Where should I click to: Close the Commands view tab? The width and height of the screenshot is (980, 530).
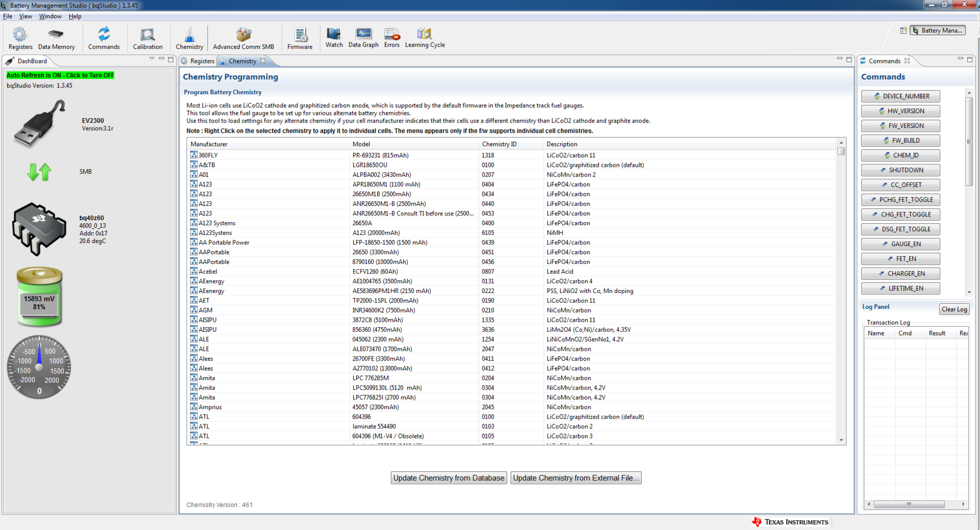point(907,61)
